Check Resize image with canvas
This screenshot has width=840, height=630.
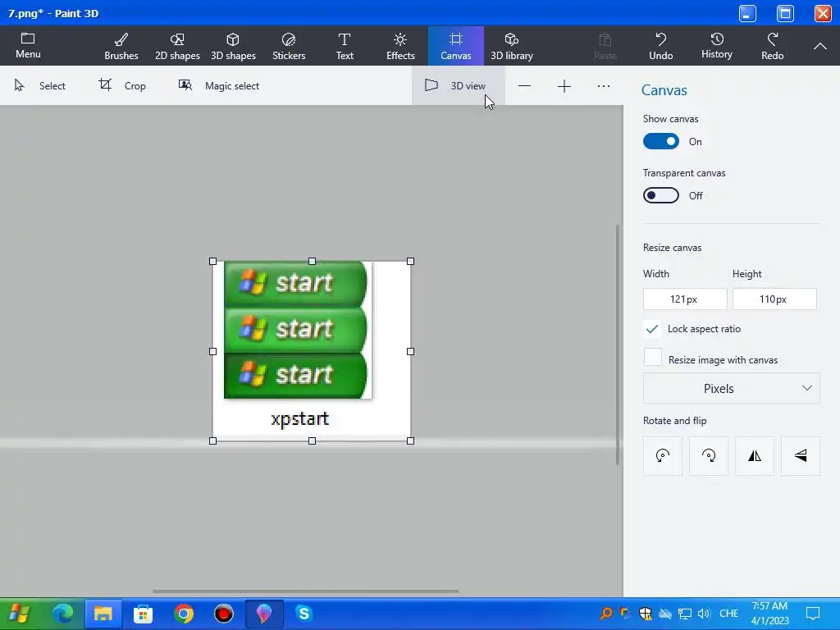click(652, 358)
